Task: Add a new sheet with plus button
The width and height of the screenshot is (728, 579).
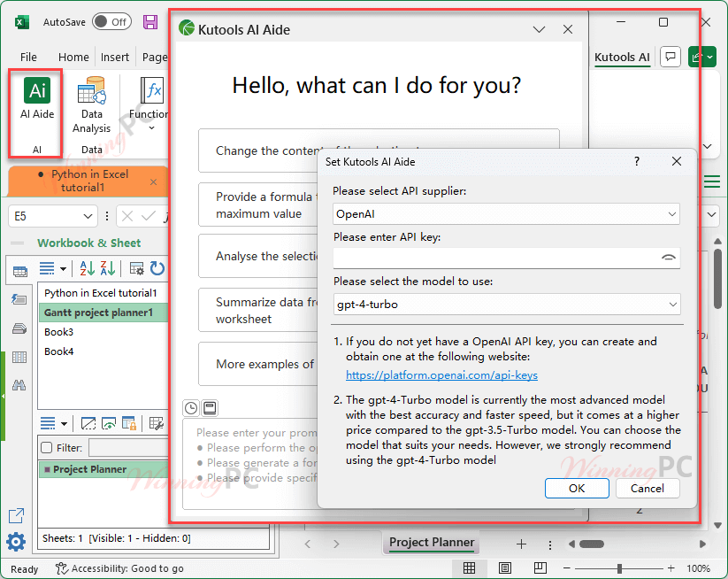Action: 521,544
